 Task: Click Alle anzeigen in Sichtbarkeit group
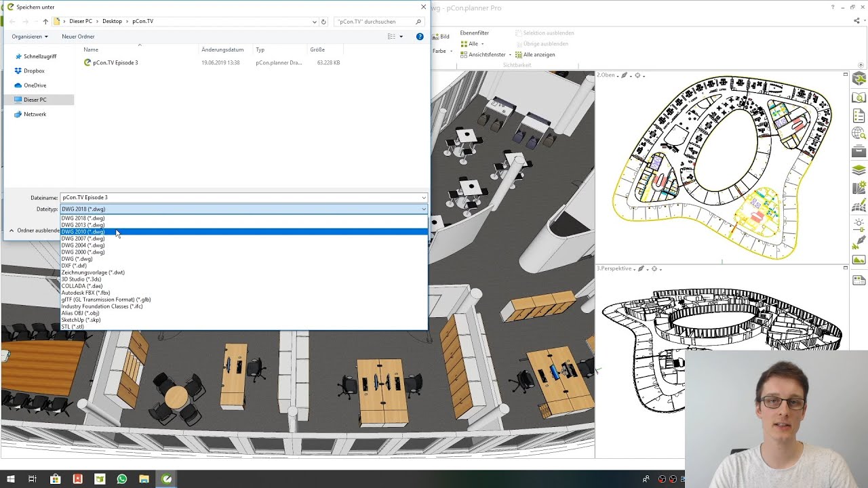[536, 55]
